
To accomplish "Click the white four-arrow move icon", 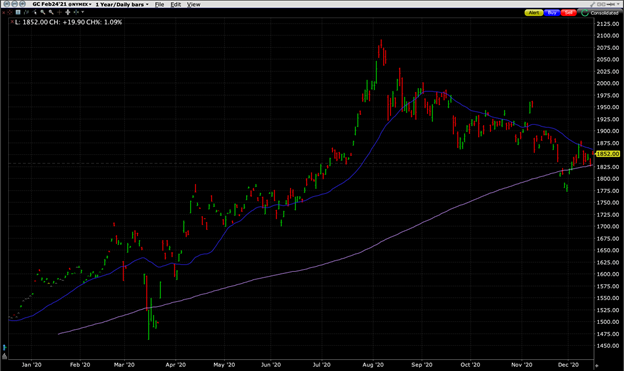I will (x=68, y=12).
